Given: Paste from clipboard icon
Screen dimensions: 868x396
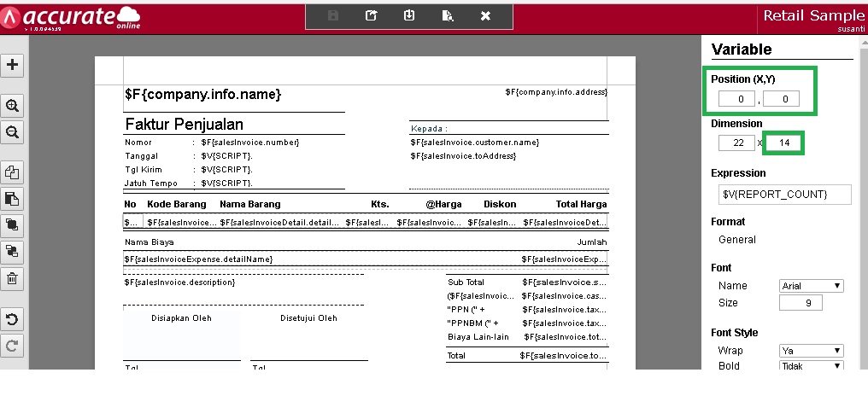Looking at the screenshot, I should pyautogui.click(x=12, y=199).
